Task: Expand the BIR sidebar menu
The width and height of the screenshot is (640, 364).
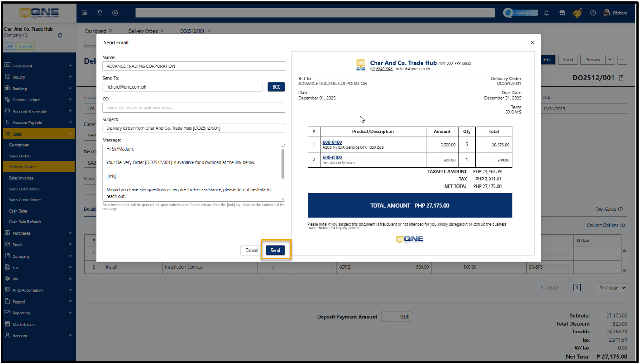Action: [x=38, y=279]
